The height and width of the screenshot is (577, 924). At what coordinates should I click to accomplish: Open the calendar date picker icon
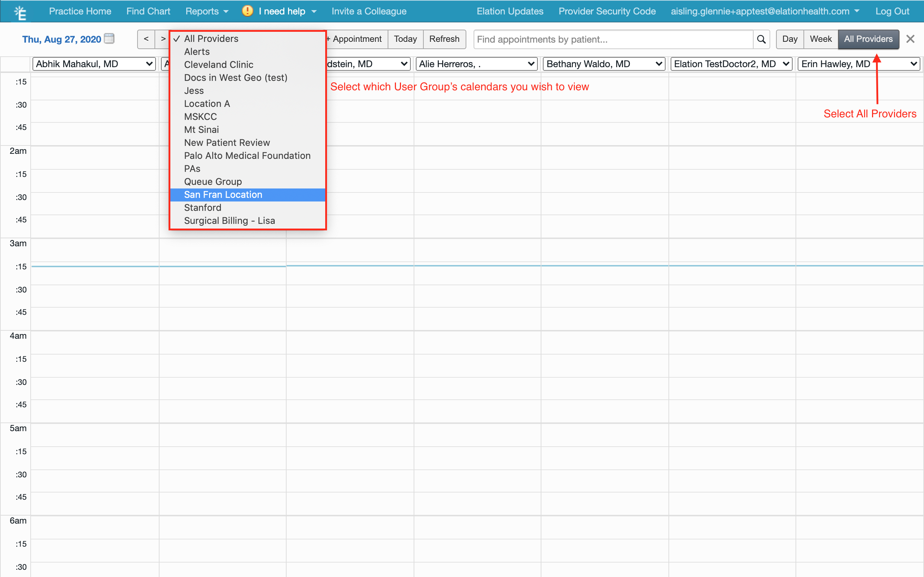click(x=109, y=39)
